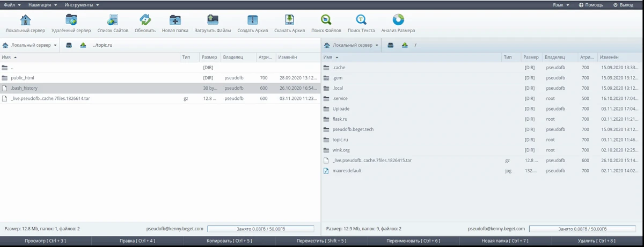Click the Обновить refresh icon
The width and height of the screenshot is (644, 247).
145,20
